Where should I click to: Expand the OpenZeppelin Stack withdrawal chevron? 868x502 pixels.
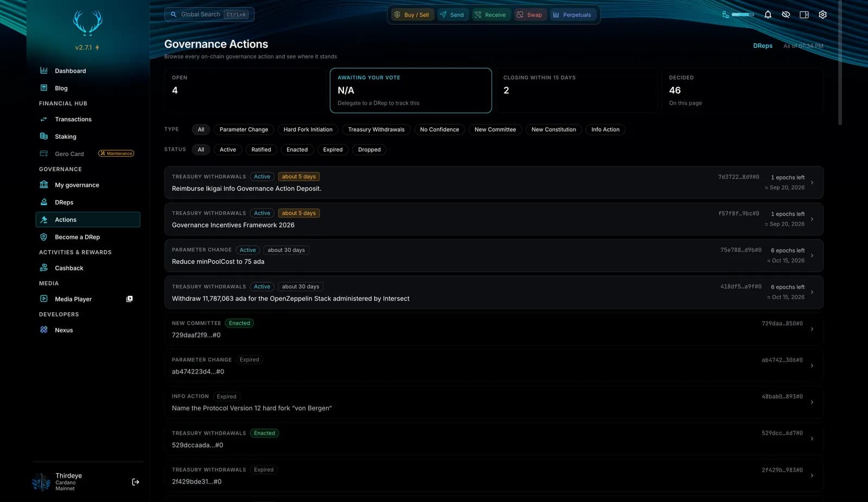click(x=812, y=292)
